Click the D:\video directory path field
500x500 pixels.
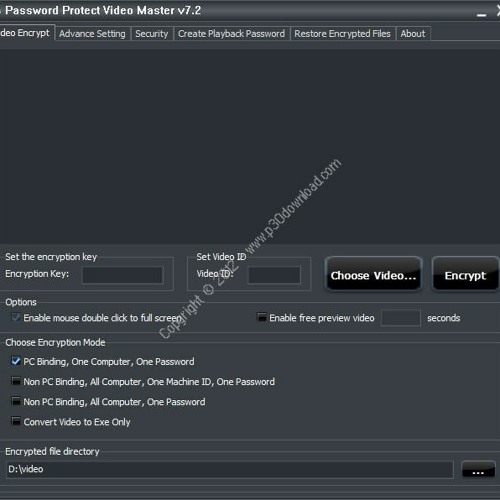click(230, 470)
